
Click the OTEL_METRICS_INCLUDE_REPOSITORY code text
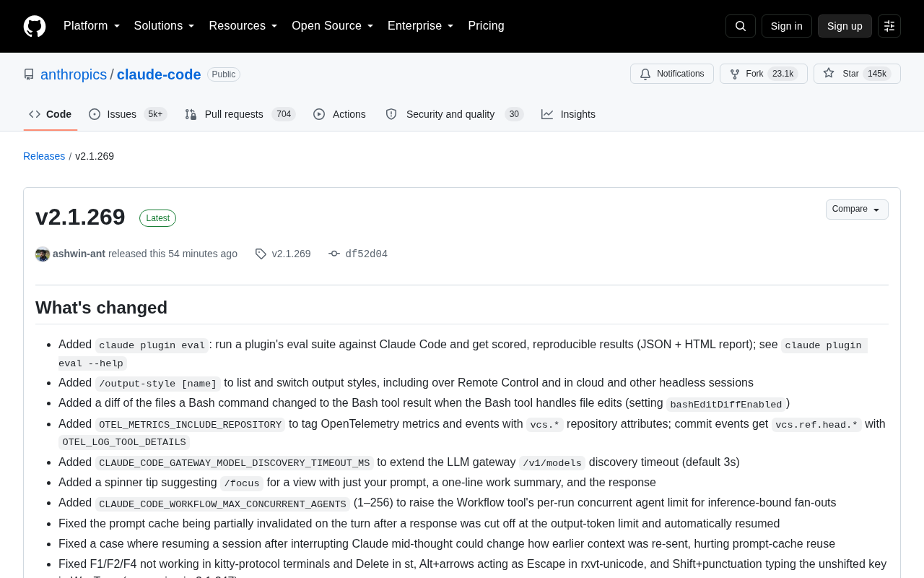point(191,425)
